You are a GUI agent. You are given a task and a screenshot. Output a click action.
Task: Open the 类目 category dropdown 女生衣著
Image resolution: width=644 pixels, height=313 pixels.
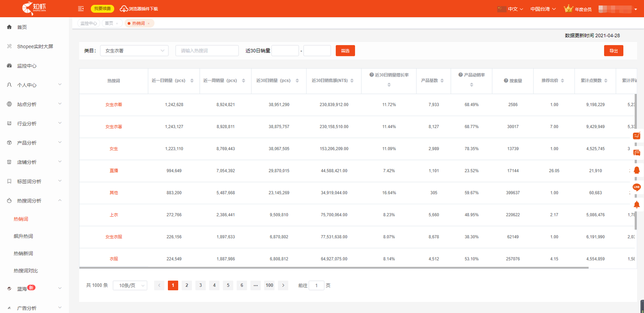pos(134,51)
